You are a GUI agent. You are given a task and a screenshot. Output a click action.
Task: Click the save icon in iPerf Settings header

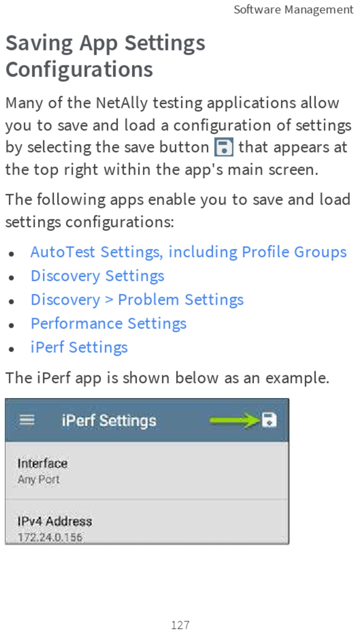[269, 420]
